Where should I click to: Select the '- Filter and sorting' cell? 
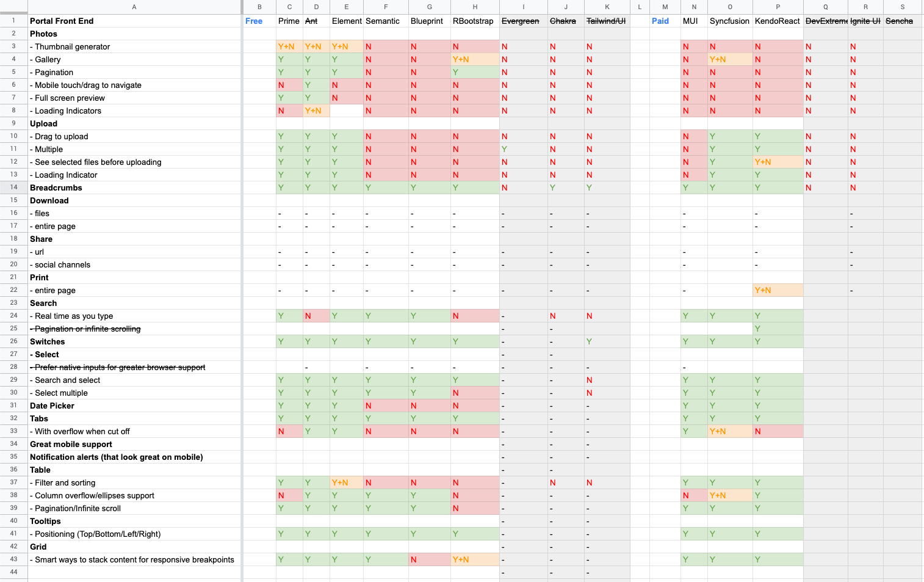pyautogui.click(x=134, y=482)
